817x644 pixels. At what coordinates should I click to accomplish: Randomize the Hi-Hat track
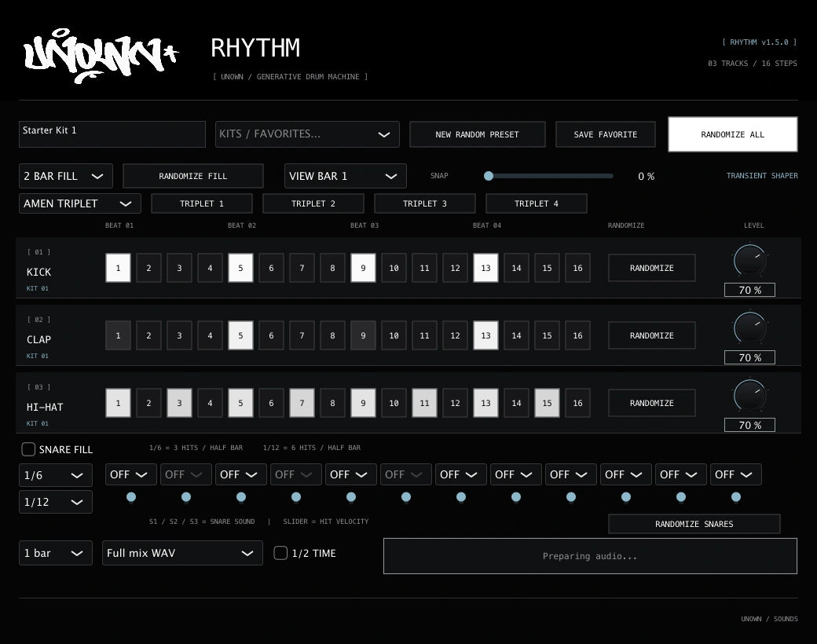point(652,403)
